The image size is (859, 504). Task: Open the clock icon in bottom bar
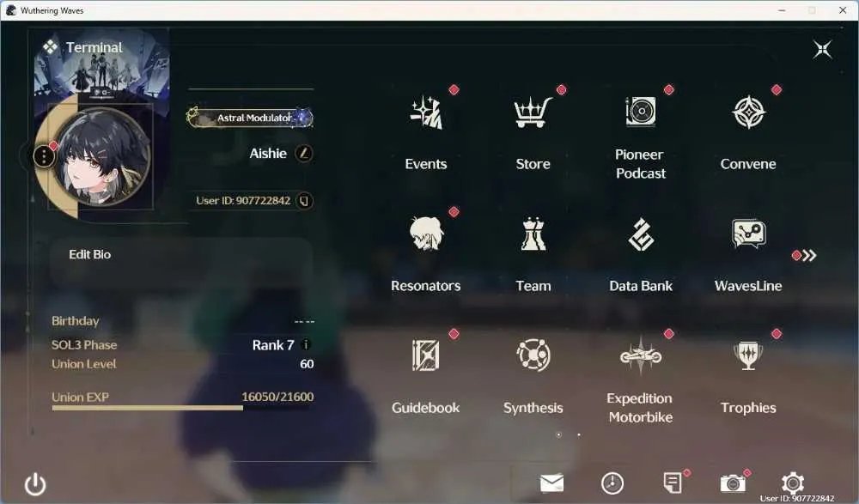coord(612,483)
